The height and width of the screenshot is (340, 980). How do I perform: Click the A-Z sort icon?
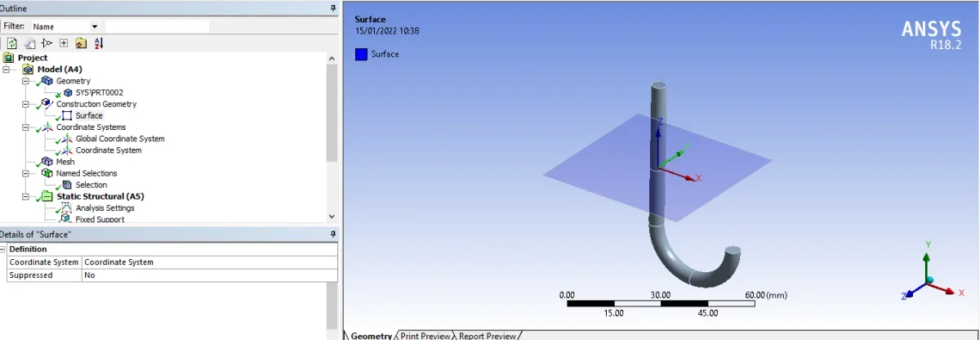pyautogui.click(x=99, y=43)
